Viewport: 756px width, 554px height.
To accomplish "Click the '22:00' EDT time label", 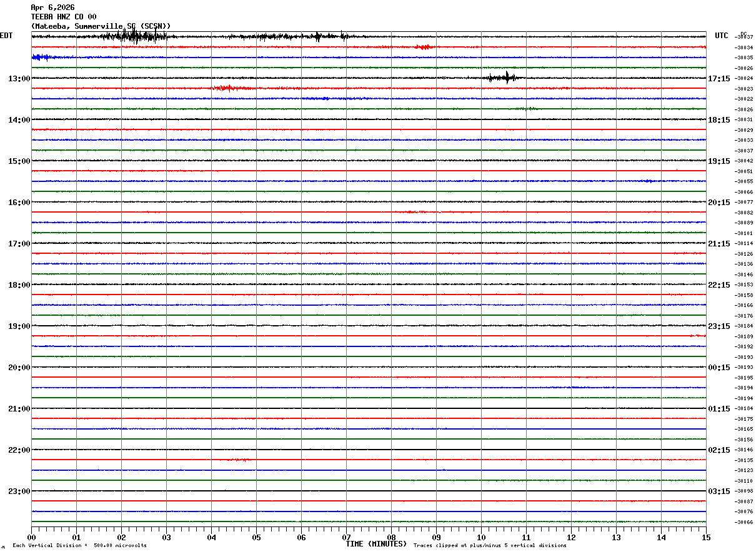I will 19,450.
